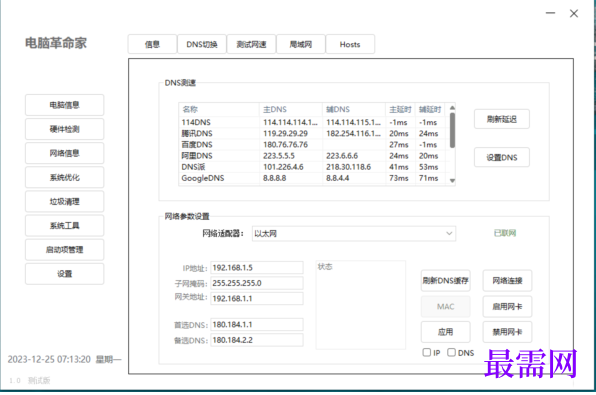Open 垃圾清理 in the sidebar
The image size is (596, 395).
point(64,201)
